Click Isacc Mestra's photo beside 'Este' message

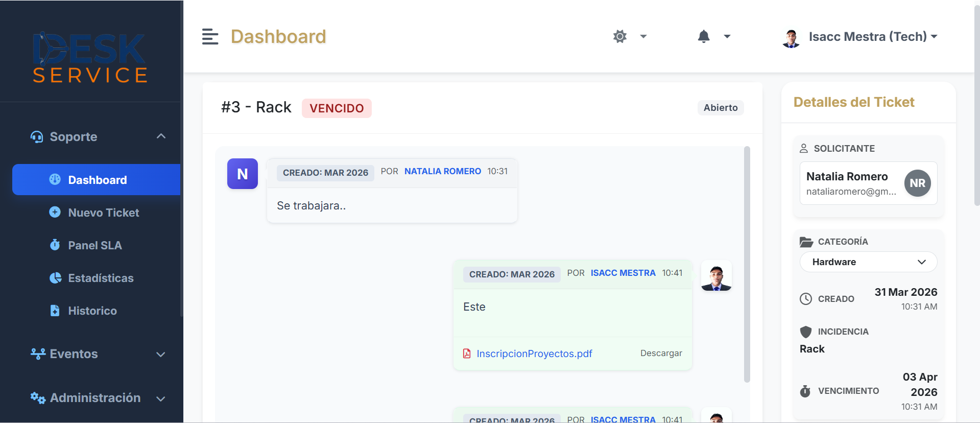point(716,275)
